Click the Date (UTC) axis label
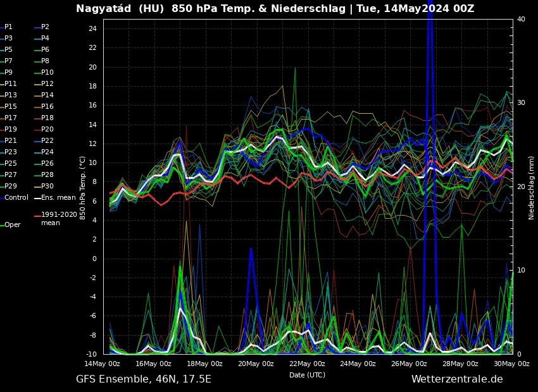The image size is (538, 392). click(307, 375)
